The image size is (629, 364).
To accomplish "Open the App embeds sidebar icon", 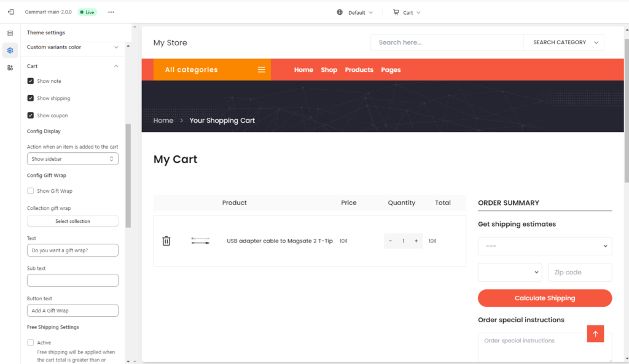I will click(x=10, y=68).
